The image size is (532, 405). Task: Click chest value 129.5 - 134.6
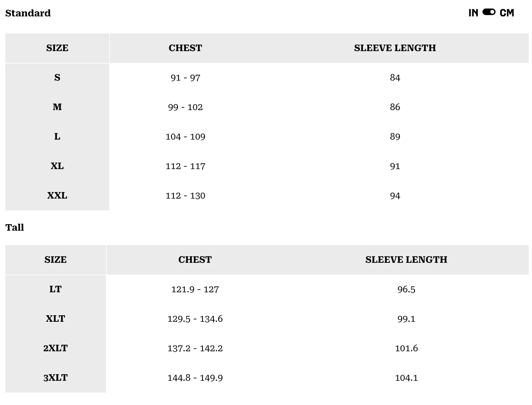pyautogui.click(x=195, y=319)
